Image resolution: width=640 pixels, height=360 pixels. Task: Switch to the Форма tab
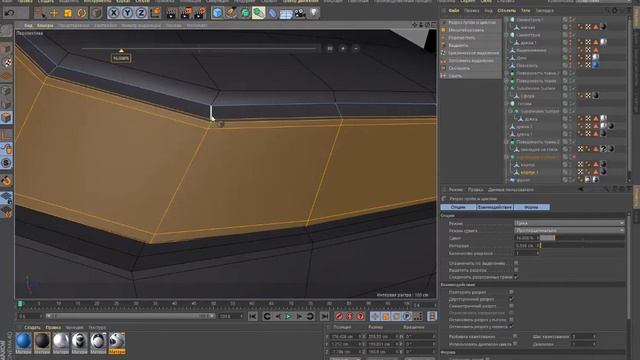531,207
